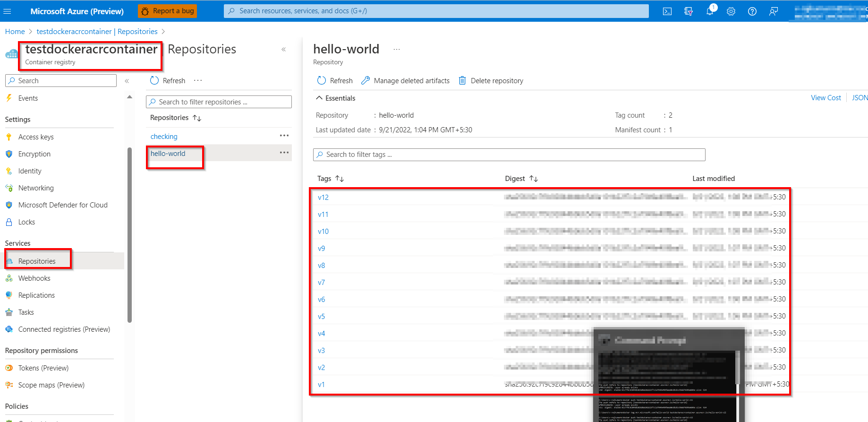Click Delete repository
Viewport: 868px width, 422px height.
pos(491,81)
